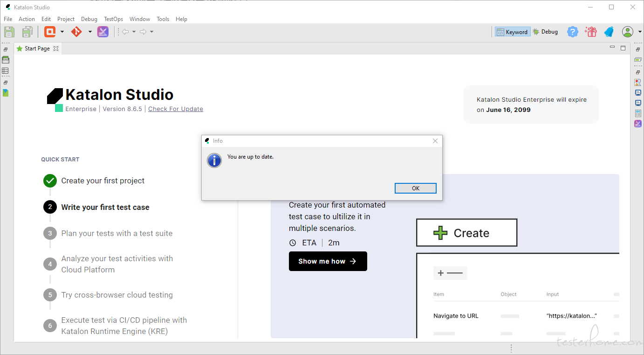Image resolution: width=644 pixels, height=355 pixels.
Task: Click the Check For Update link
Action: 176,109
